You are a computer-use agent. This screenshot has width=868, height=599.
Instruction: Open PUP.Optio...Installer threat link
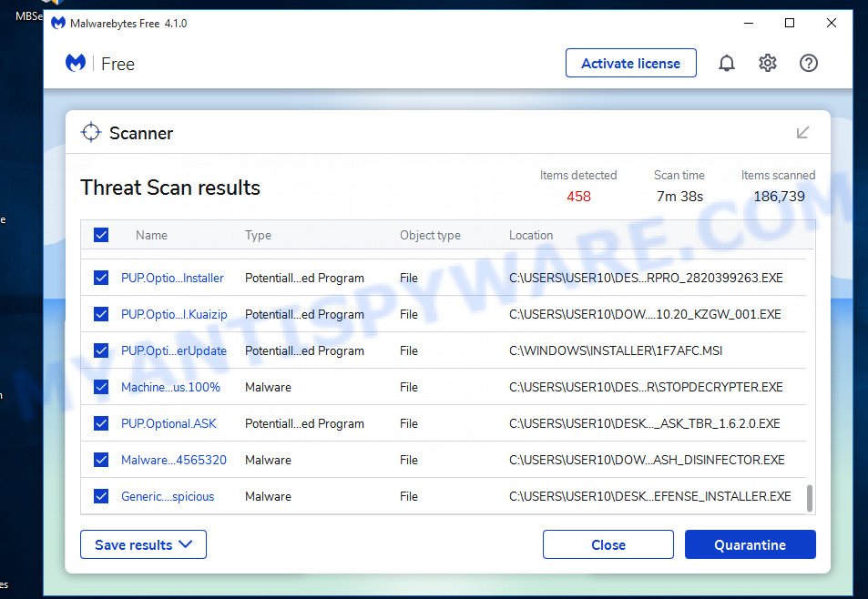coord(172,278)
